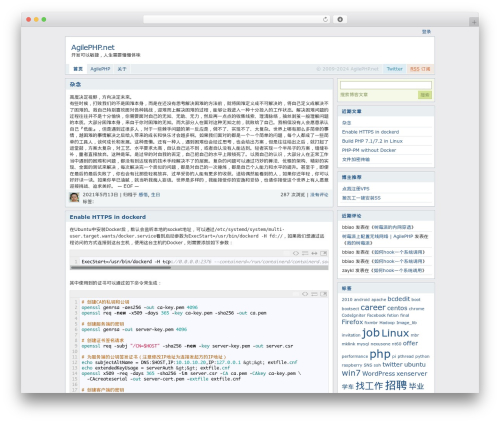Screen dimensions: 500x423
Task: Click the green search submit button
Action: coord(425,95)
